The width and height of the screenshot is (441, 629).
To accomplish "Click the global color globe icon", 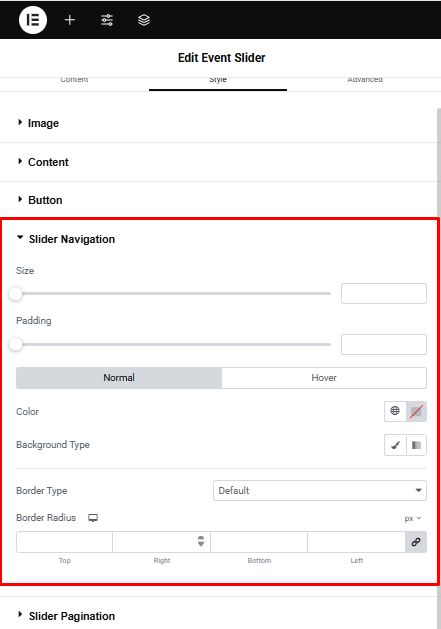I will 395,411.
